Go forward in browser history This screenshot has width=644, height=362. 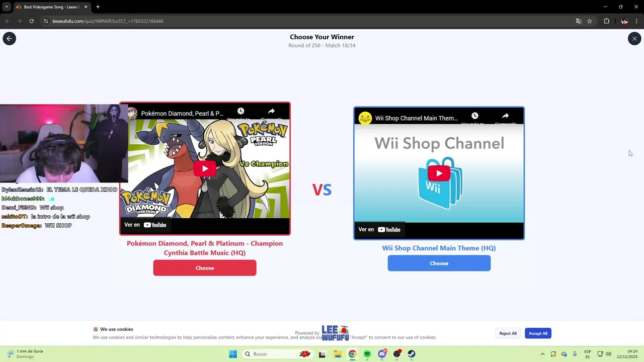point(19,21)
